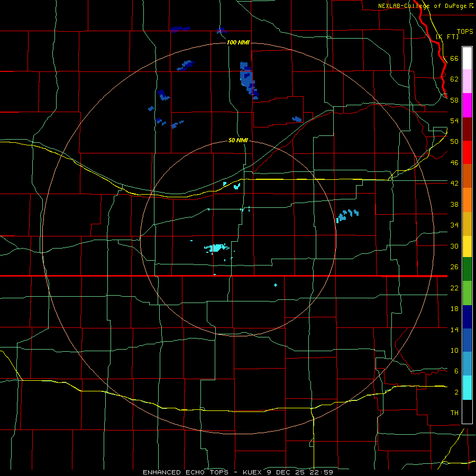The image size is (476, 476).
Task: Click the 18 legend value
Action: (454, 309)
